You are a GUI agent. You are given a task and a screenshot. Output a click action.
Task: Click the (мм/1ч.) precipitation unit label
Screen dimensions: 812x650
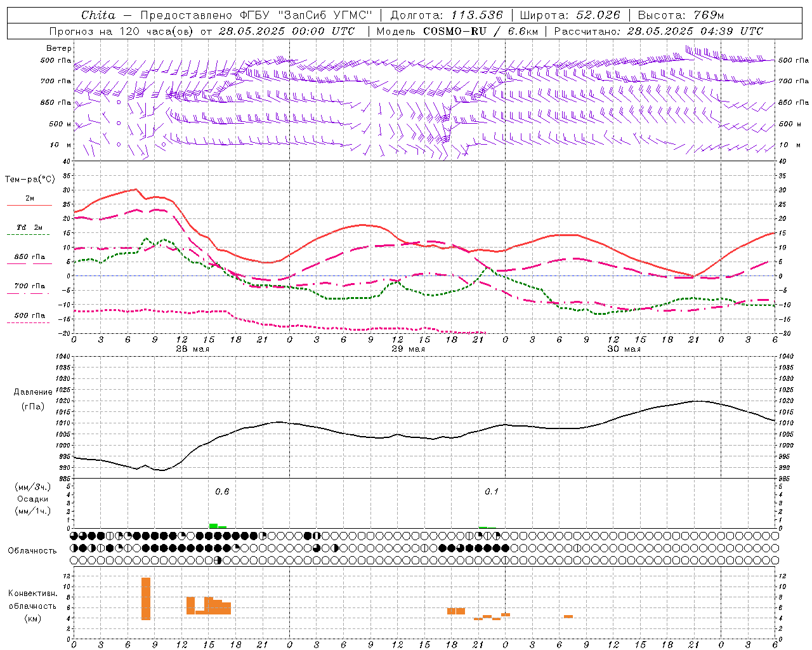tap(33, 511)
